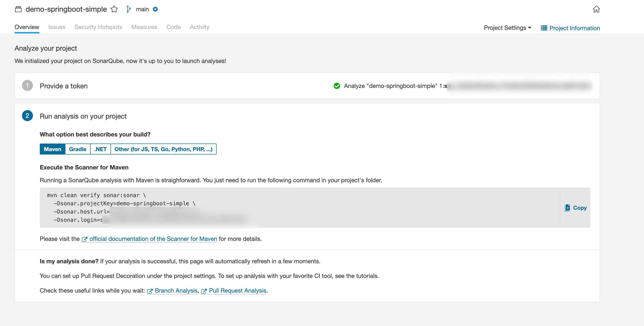
Task: Pick Other (for JS, TS, Go...) option
Action: point(163,149)
